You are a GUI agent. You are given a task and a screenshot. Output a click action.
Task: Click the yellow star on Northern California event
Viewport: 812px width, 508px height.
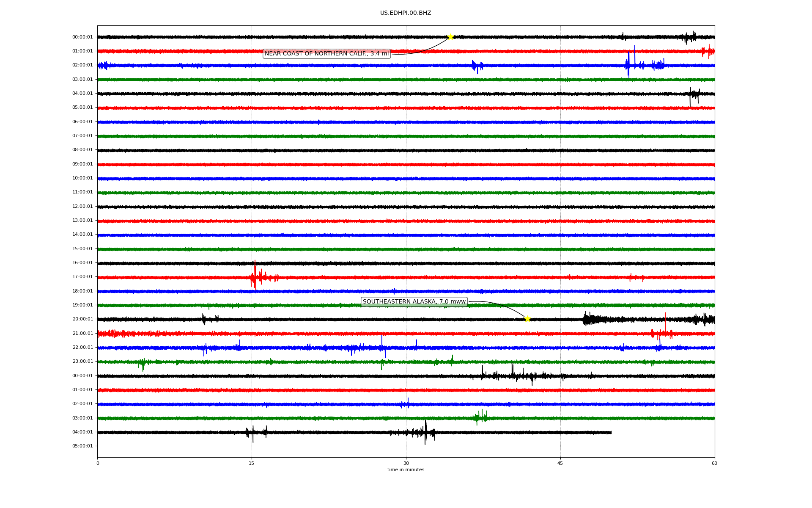click(450, 37)
